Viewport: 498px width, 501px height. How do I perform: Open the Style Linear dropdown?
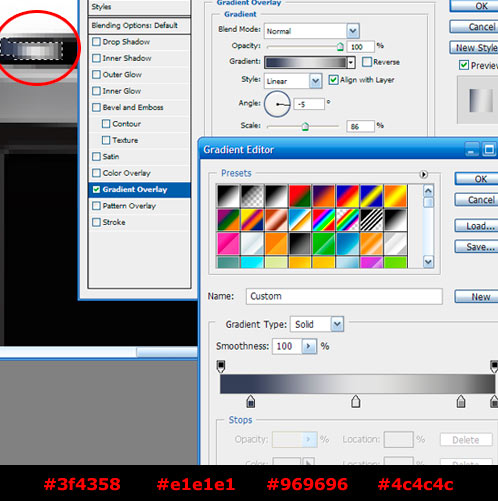[x=316, y=81]
